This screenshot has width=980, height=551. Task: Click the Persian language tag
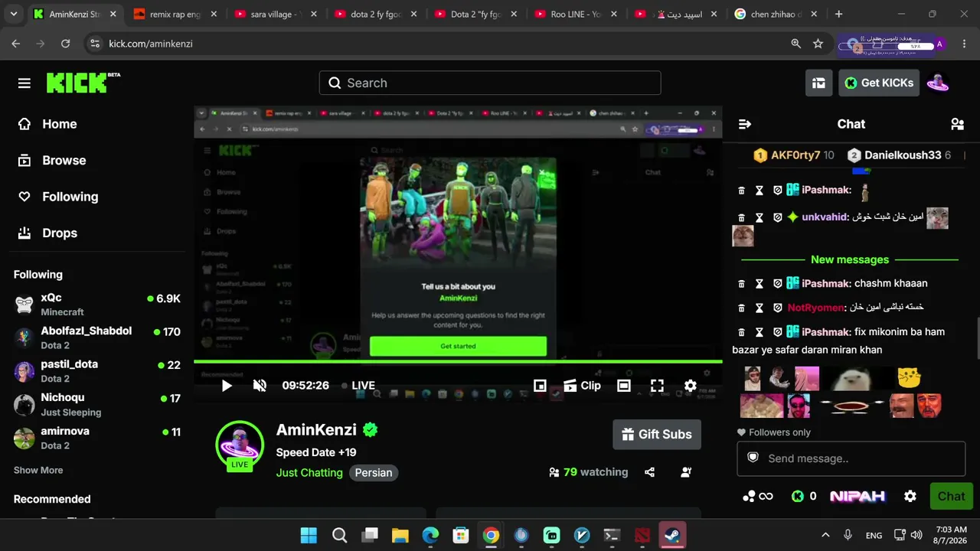pyautogui.click(x=374, y=473)
